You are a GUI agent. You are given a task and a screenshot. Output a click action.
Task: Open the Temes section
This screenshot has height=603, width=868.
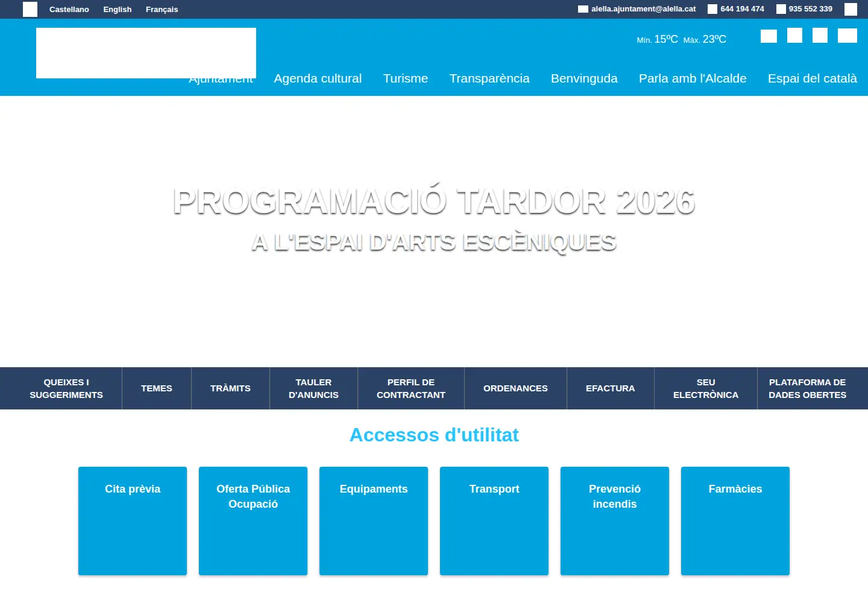(x=157, y=388)
